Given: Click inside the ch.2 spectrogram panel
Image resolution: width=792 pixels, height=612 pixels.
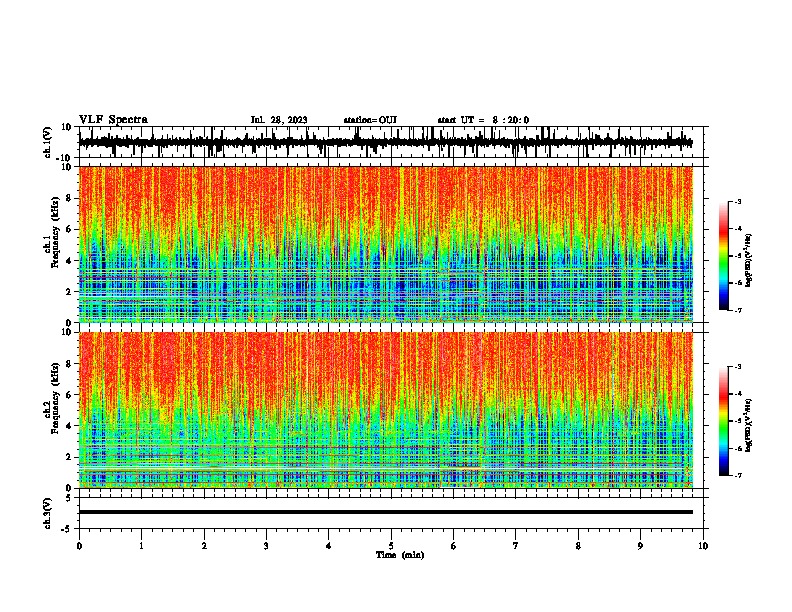Looking at the screenshot, I should coord(386,410).
